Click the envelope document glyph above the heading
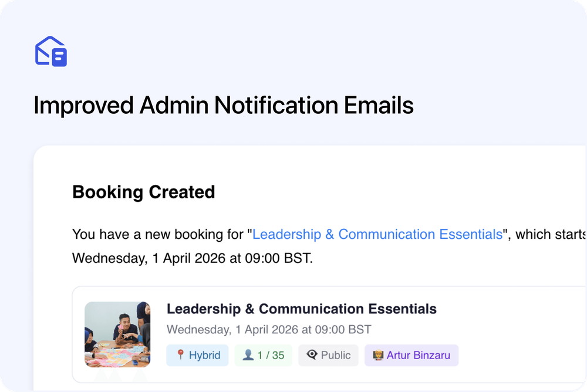587x392 pixels. pos(51,52)
